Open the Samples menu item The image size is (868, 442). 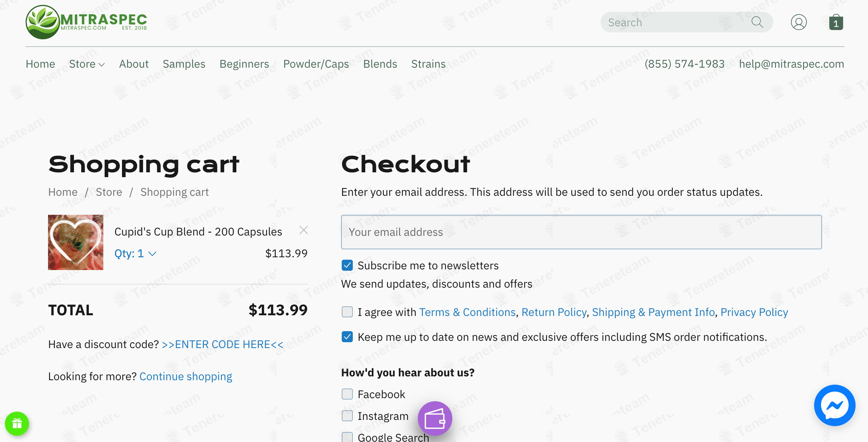(184, 64)
